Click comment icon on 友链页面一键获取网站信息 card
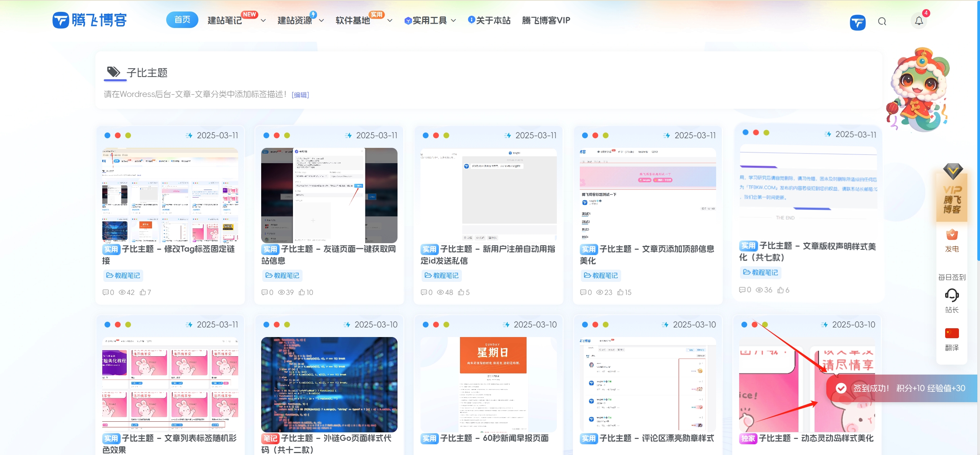 point(265,292)
